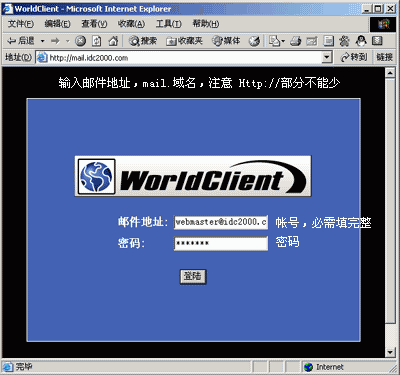The width and height of the screenshot is (400, 375).
Task: Click the WorldClient logo banner
Action: [x=193, y=176]
